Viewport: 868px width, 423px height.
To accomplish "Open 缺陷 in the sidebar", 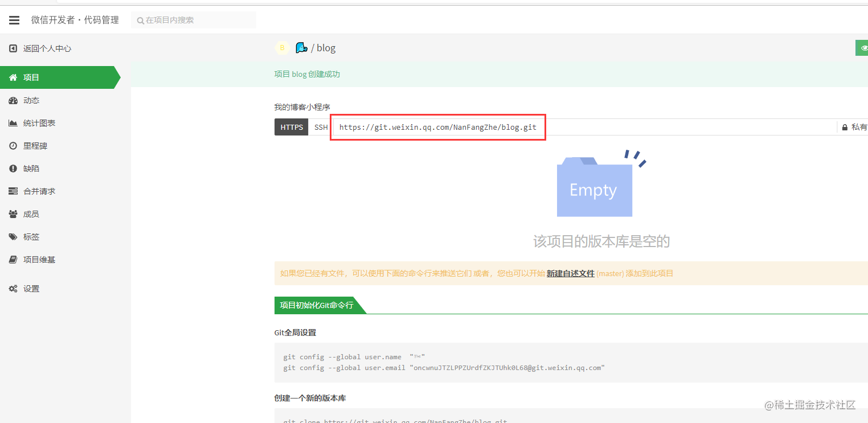I will pyautogui.click(x=31, y=169).
